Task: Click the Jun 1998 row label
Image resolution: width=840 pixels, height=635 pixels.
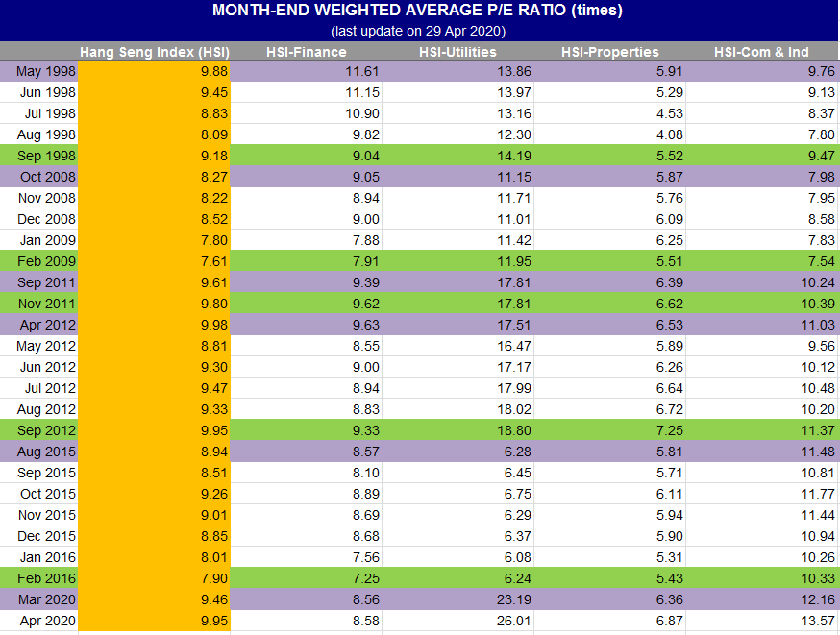Action: pos(48,92)
